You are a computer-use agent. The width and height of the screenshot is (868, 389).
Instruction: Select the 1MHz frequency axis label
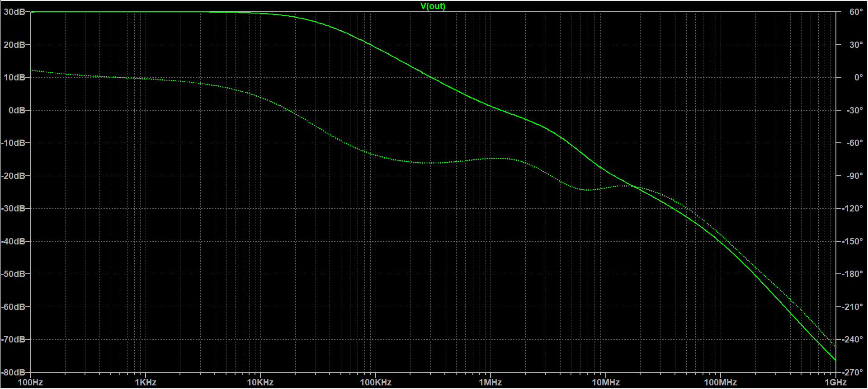pyautogui.click(x=491, y=383)
